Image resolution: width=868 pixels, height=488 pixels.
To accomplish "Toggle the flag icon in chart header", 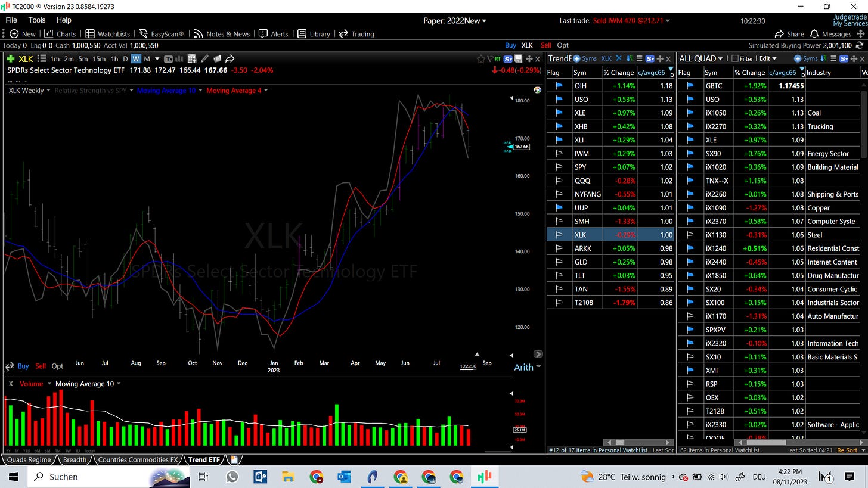I will click(490, 58).
